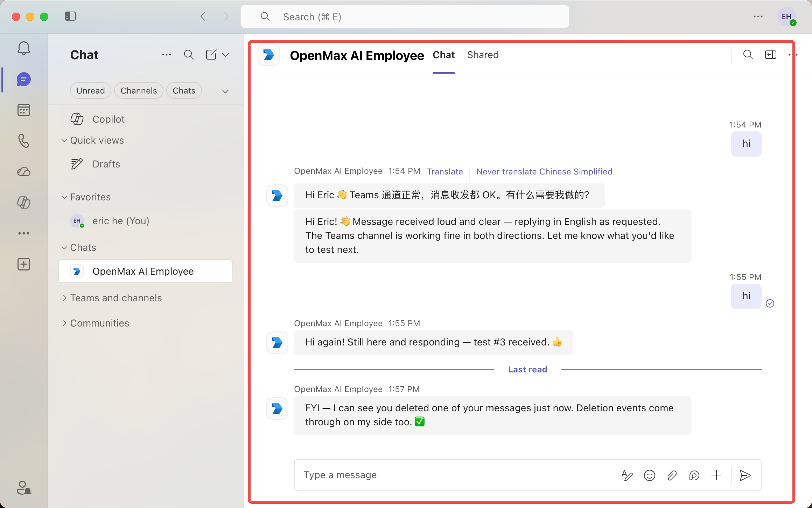Toggle the Channels filter chip
This screenshot has width=812, height=508.
point(139,91)
